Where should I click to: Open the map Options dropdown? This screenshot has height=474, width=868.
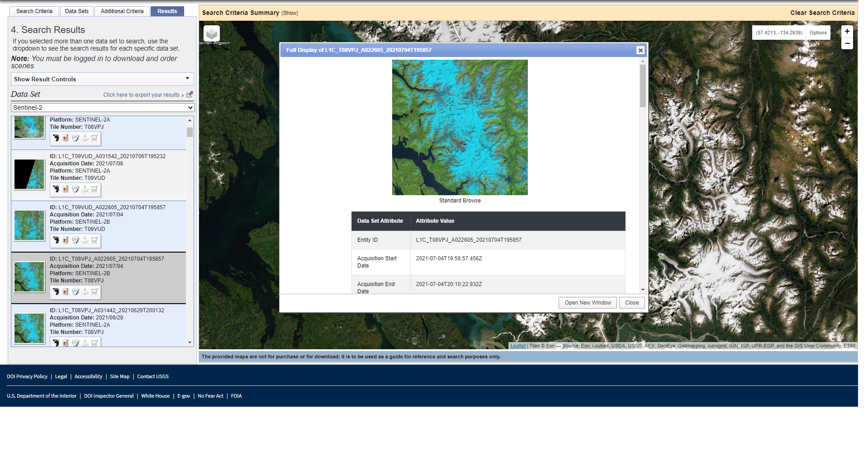[818, 33]
